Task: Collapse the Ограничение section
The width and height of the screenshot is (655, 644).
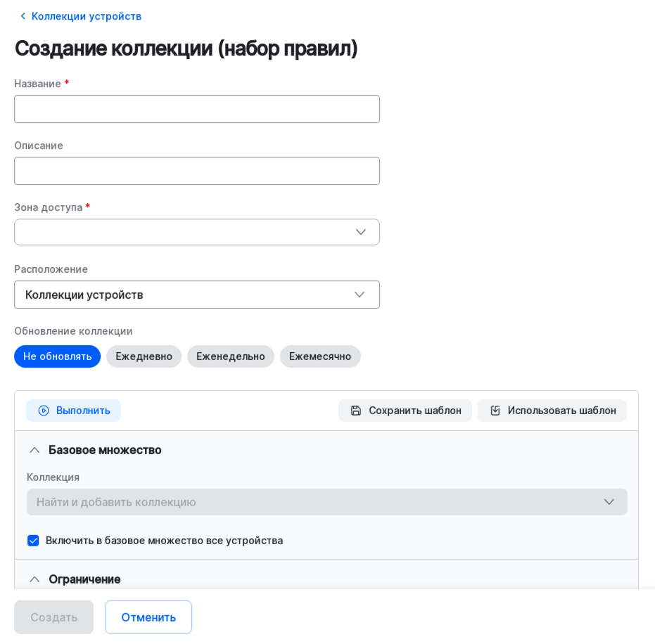Action: coord(34,579)
